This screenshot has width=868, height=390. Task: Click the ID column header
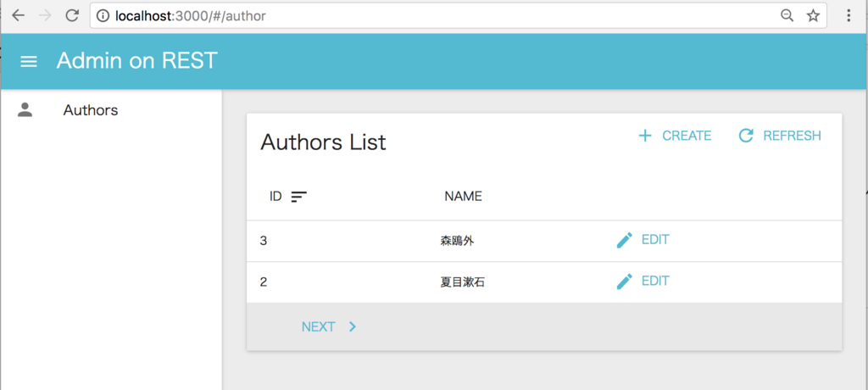[275, 196]
